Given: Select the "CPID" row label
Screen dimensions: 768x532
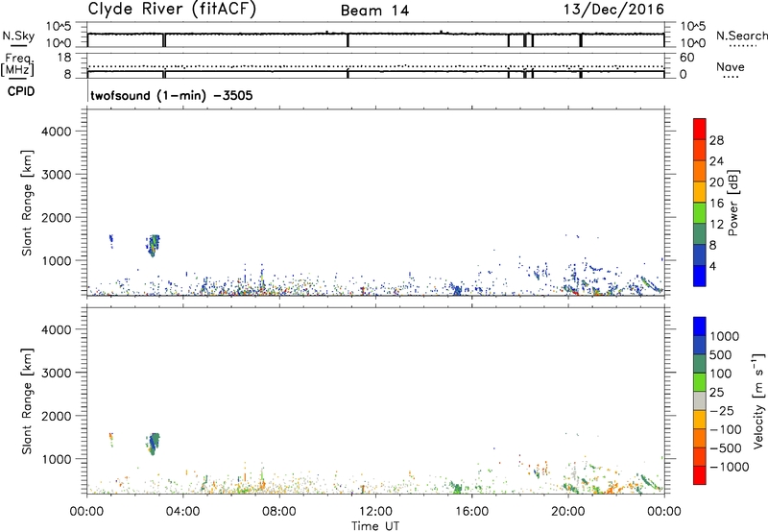Looking at the screenshot, I should [21, 91].
